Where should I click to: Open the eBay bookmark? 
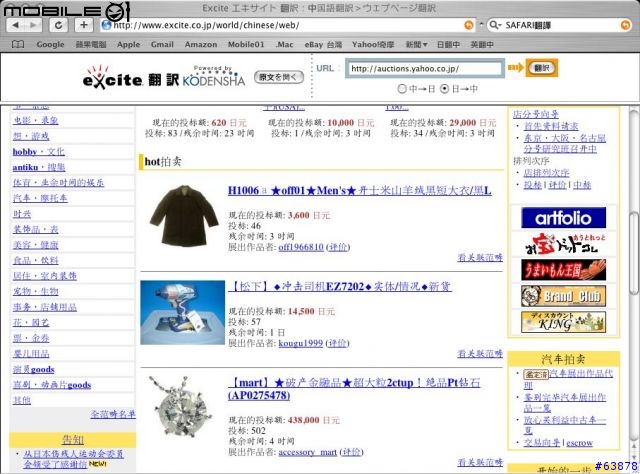point(323,44)
